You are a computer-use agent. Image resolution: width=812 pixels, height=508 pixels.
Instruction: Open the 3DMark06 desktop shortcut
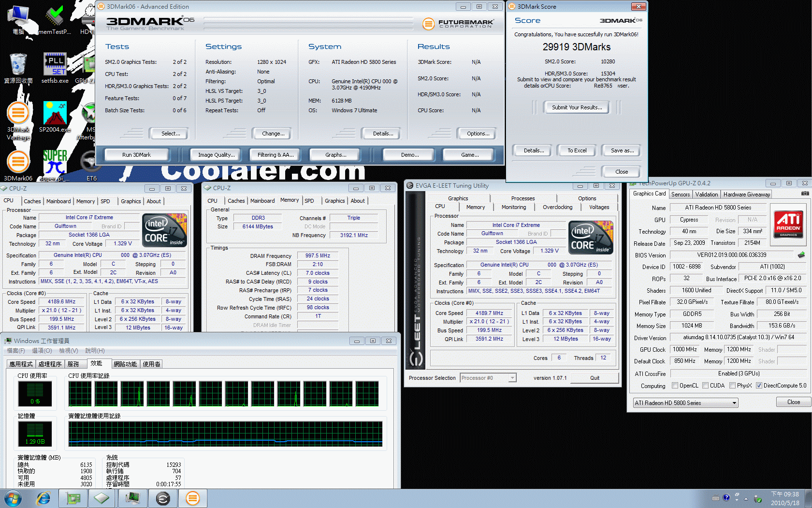click(x=18, y=165)
